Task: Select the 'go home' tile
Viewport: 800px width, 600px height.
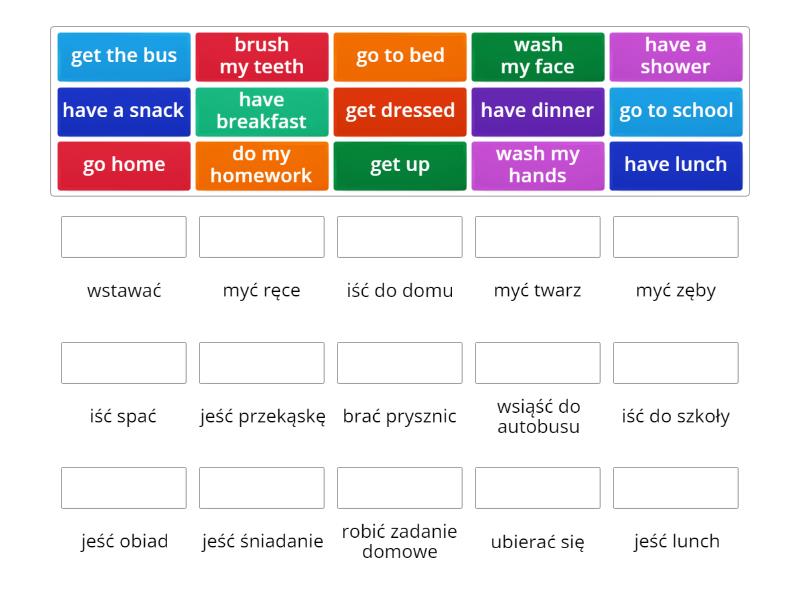Action: (124, 165)
